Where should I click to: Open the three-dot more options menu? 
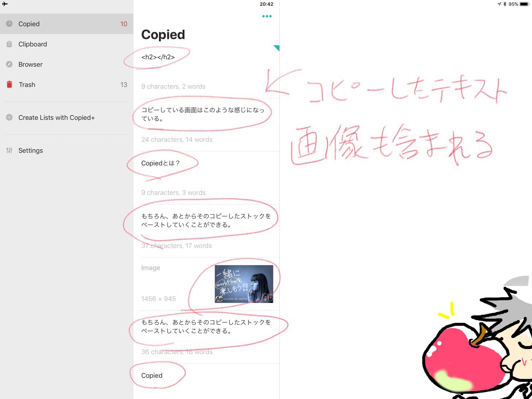(267, 16)
